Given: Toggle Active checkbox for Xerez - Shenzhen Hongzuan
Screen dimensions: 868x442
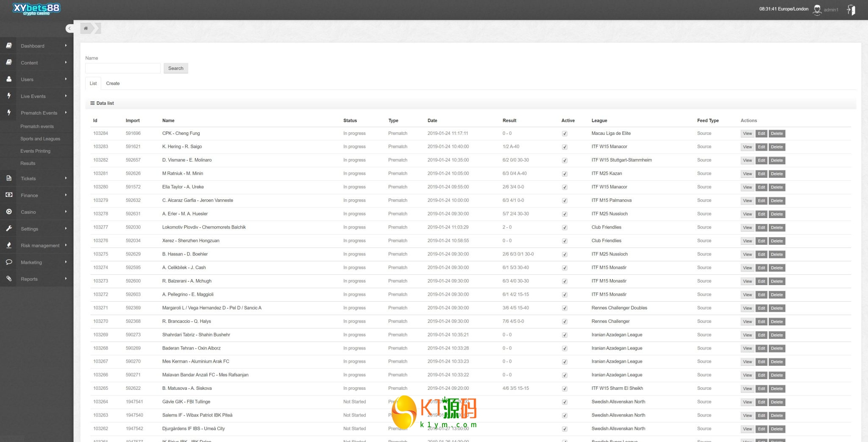Looking at the screenshot, I should pos(565,241).
